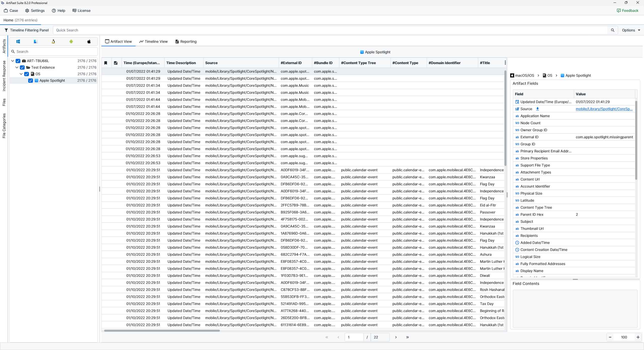644x350 pixels.
Task: Go to the last page of results
Action: coord(408,337)
